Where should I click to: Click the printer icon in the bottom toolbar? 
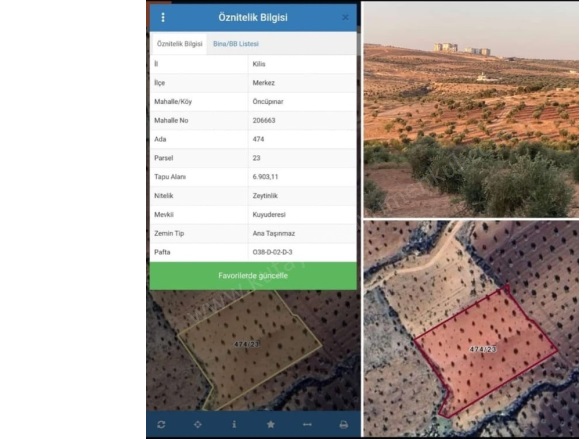click(344, 424)
